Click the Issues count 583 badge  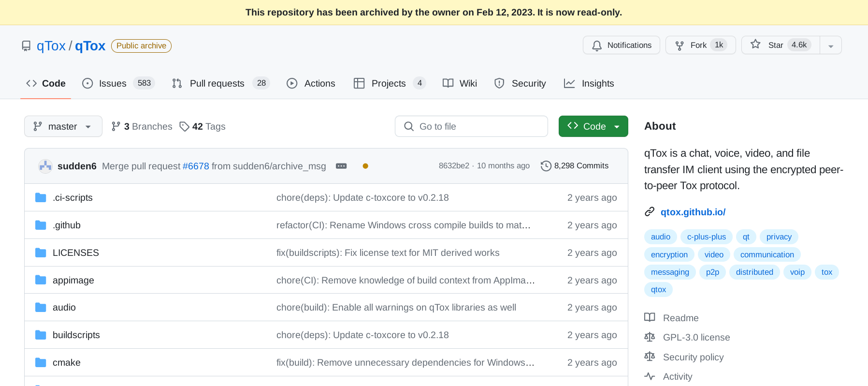pos(144,83)
